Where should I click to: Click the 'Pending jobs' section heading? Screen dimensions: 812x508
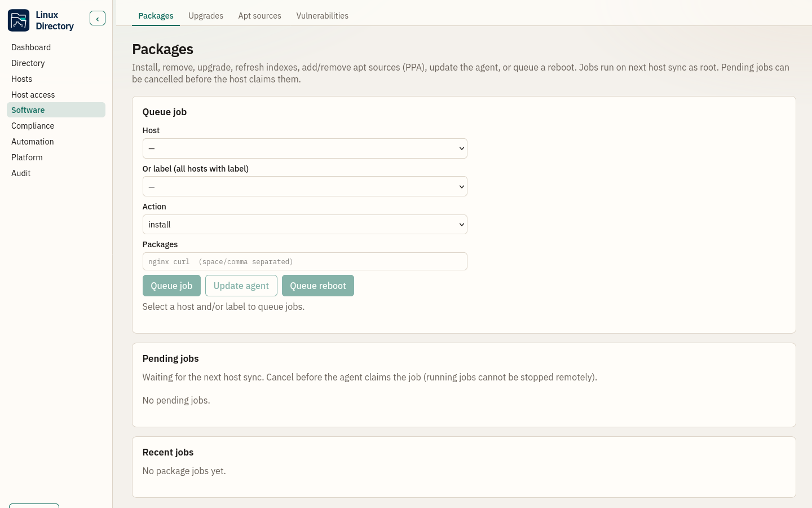(170, 358)
